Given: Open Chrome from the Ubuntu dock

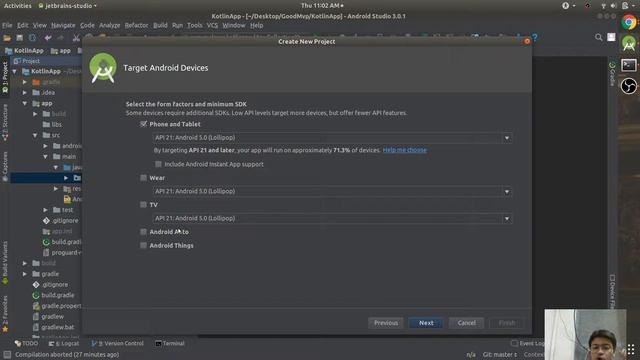Looking at the screenshot, I should (629, 22).
